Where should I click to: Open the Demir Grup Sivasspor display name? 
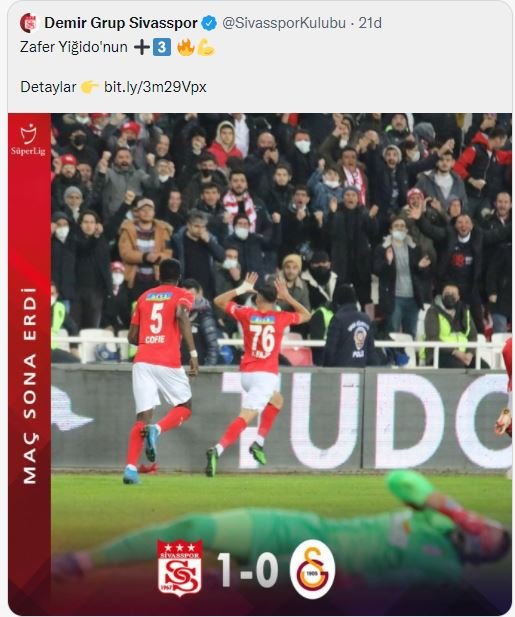120,23
